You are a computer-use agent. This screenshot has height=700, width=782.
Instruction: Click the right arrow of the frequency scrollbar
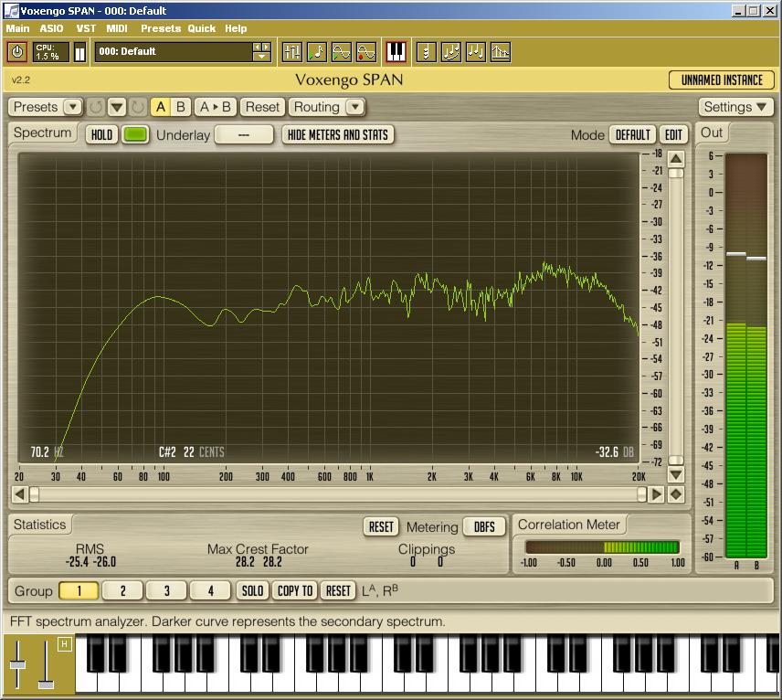pos(657,494)
